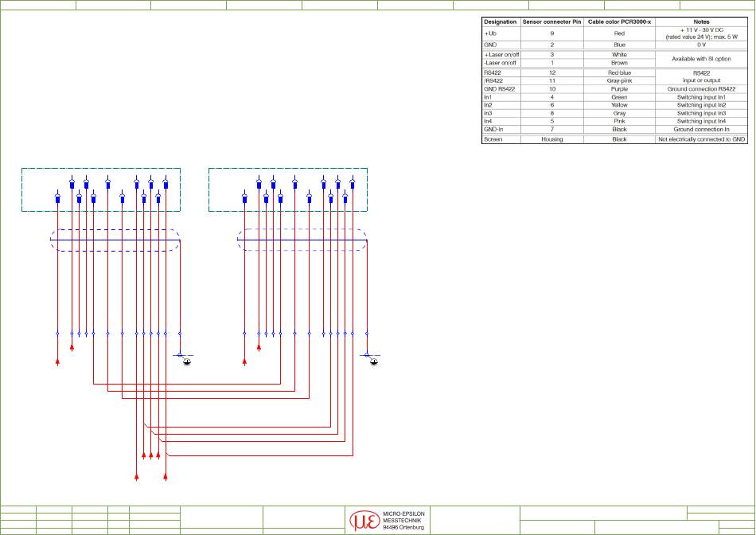Click 'Black' in the Screen row

(x=619, y=139)
